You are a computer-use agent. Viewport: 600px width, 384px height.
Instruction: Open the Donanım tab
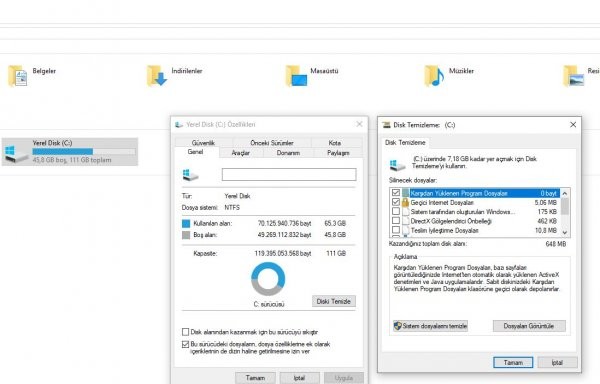(288, 153)
